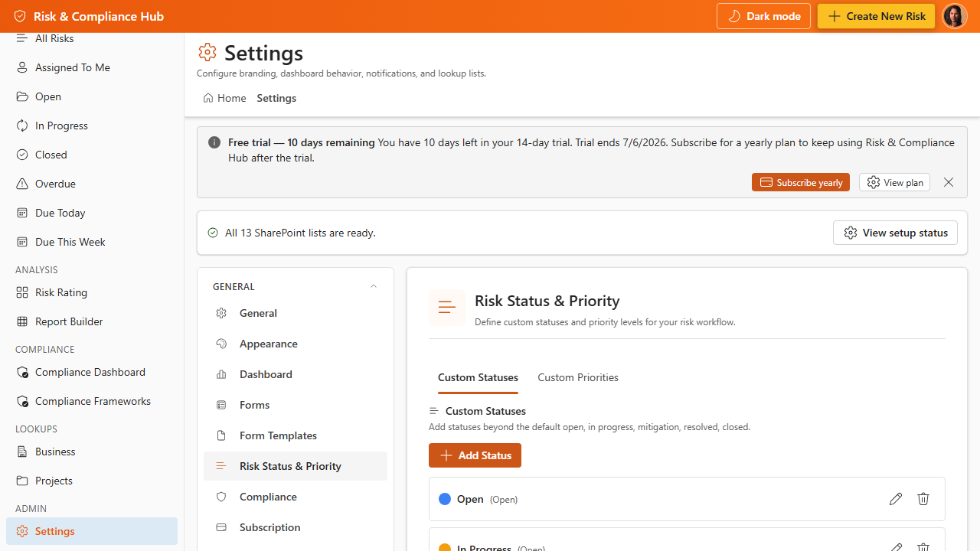Click the SharePoint lists ready checkmark icon

click(213, 233)
